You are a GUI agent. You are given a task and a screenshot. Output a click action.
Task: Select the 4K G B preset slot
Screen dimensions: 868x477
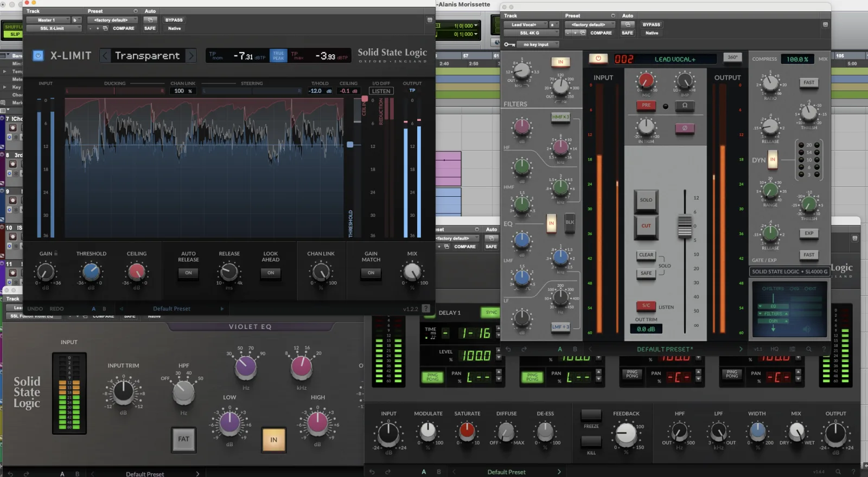point(575,349)
